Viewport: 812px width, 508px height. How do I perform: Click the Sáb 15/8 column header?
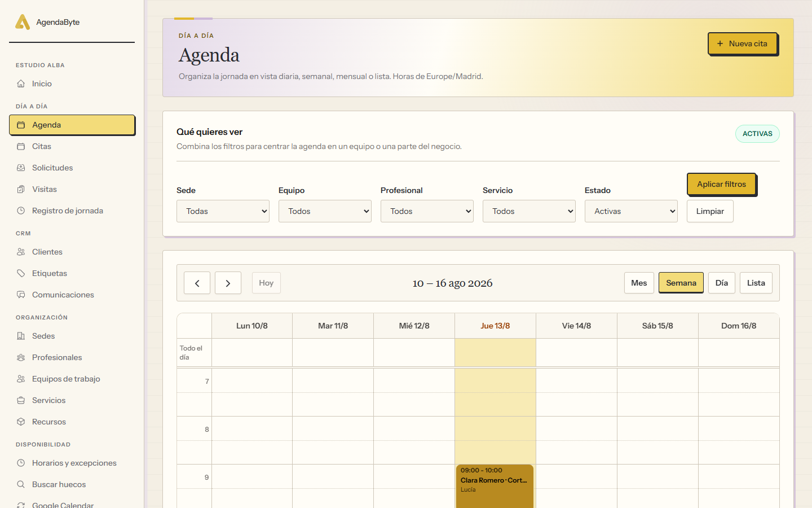[x=657, y=326]
